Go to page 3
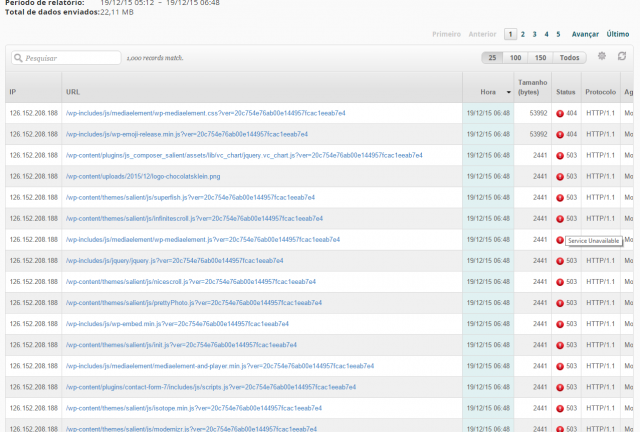Image resolution: width=640 pixels, height=432 pixels. pos(534,34)
